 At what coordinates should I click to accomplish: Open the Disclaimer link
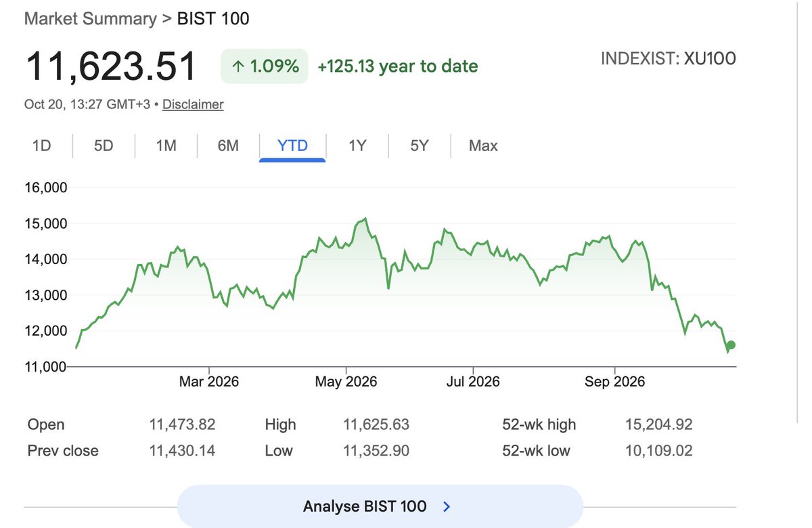pyautogui.click(x=193, y=104)
